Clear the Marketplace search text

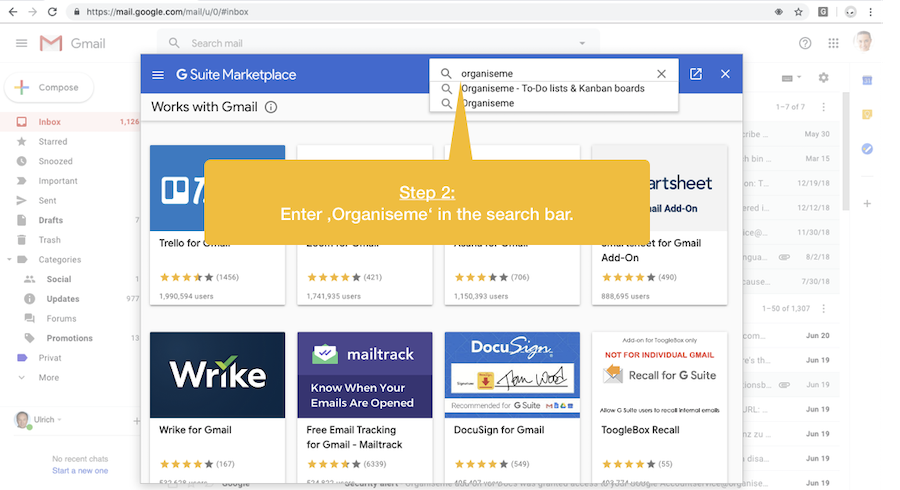click(x=661, y=73)
